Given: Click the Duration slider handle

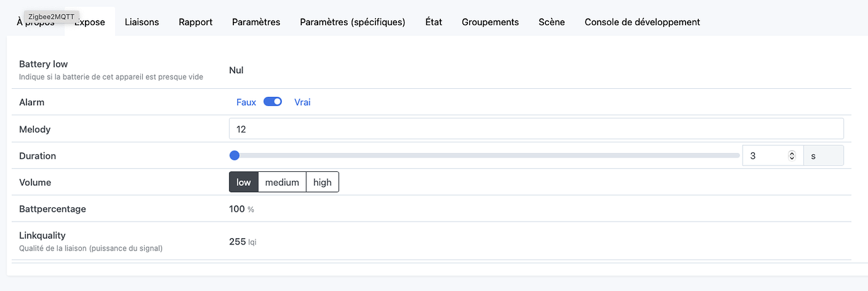Looking at the screenshot, I should (235, 156).
